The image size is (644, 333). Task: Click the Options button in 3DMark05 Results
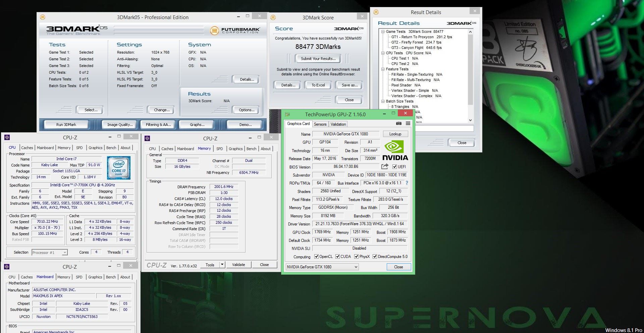pyautogui.click(x=247, y=110)
